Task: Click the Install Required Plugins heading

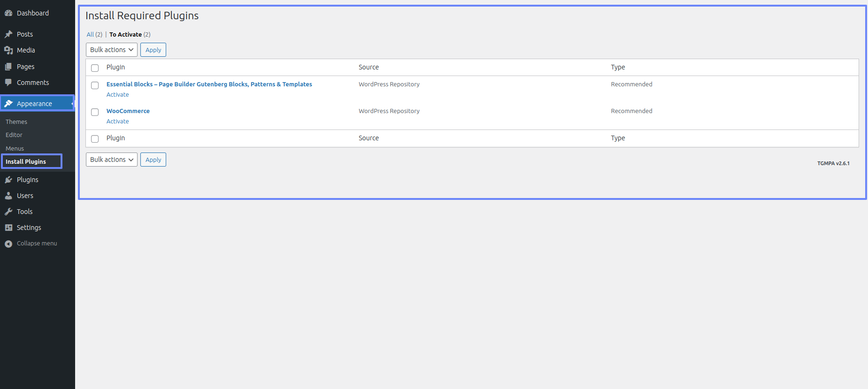Action: 142,15
